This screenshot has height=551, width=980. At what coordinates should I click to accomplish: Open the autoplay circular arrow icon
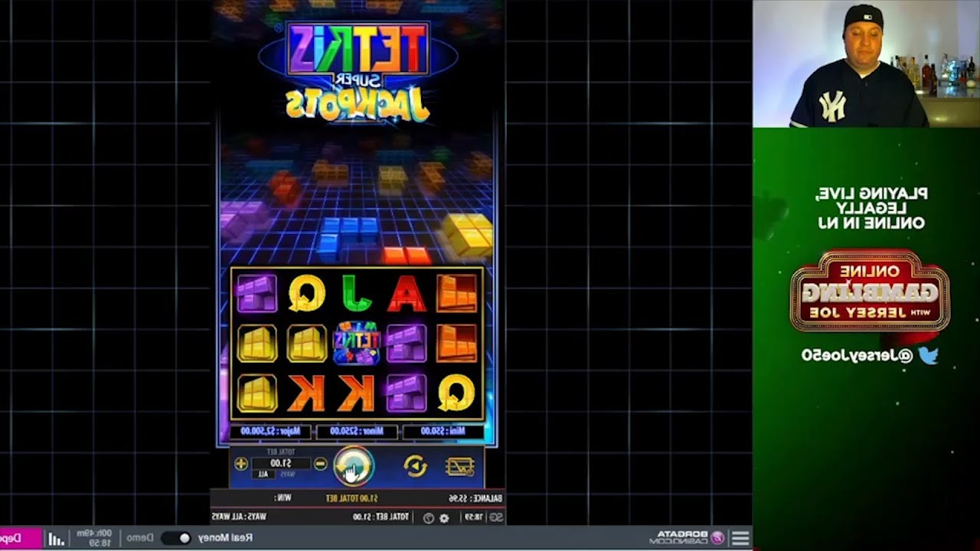[415, 466]
